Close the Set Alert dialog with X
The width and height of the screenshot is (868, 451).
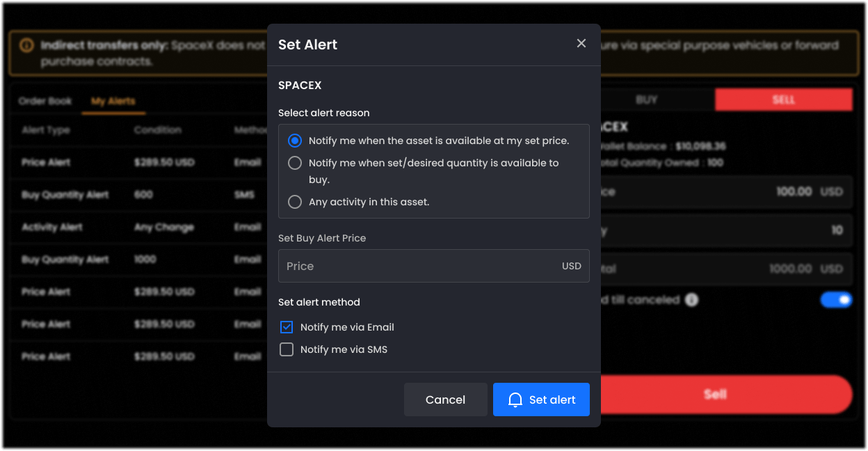pos(581,44)
